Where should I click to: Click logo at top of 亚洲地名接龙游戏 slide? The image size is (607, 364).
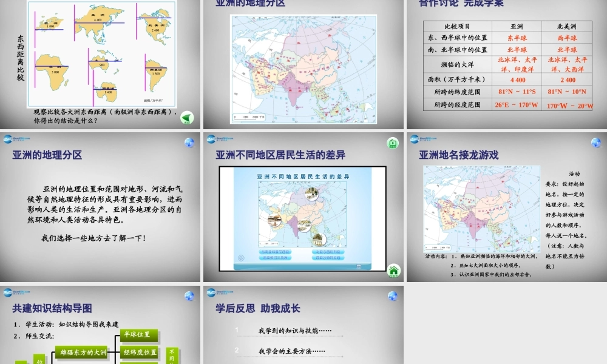[x=422, y=139]
